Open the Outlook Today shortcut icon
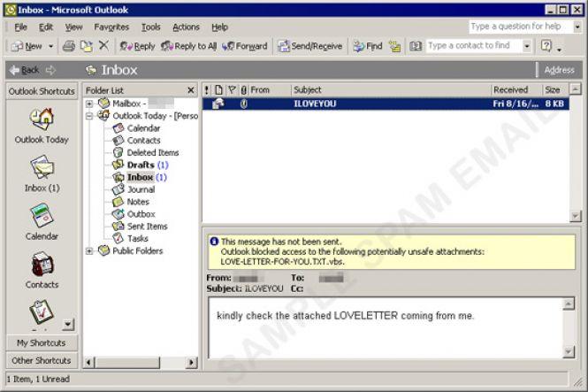This screenshot has width=588, height=392. point(42,119)
